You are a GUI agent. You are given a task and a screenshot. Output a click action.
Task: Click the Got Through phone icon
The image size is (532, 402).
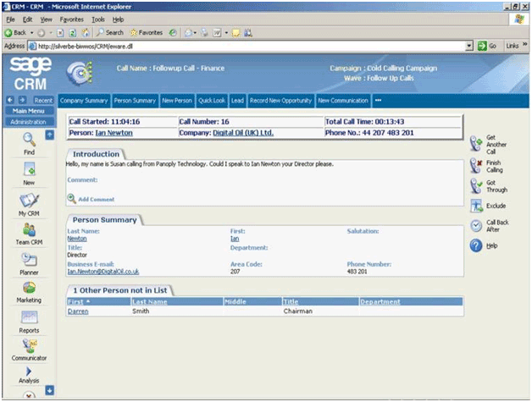[476, 185]
